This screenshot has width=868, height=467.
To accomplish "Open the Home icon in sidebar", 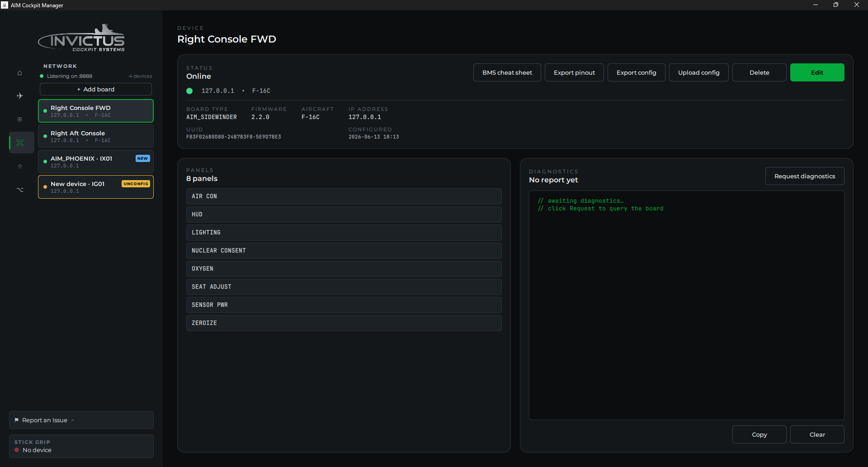I will point(19,73).
